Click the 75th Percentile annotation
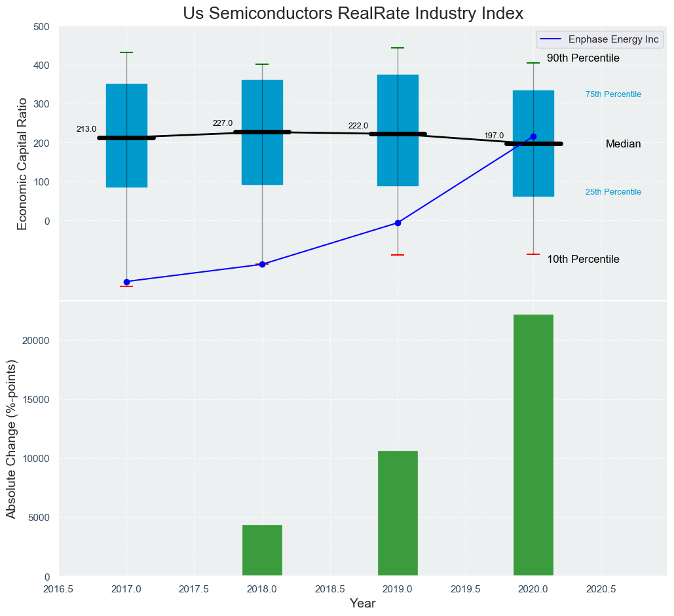The height and width of the screenshot is (616, 674). (613, 94)
